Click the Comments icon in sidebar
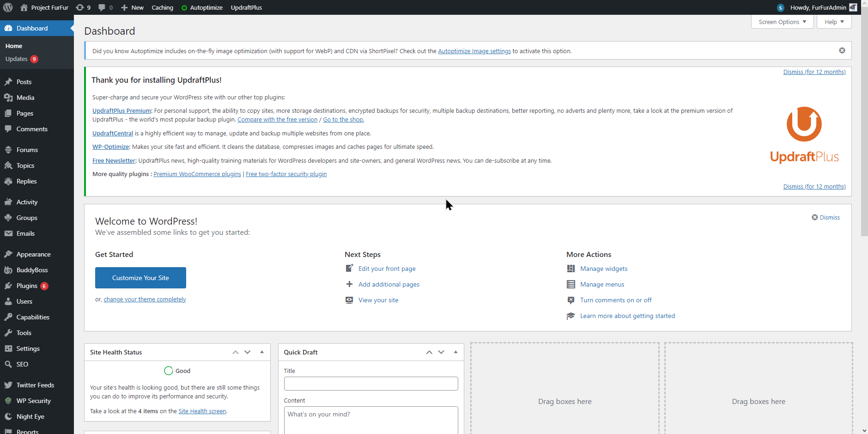The image size is (868, 434). [x=8, y=129]
